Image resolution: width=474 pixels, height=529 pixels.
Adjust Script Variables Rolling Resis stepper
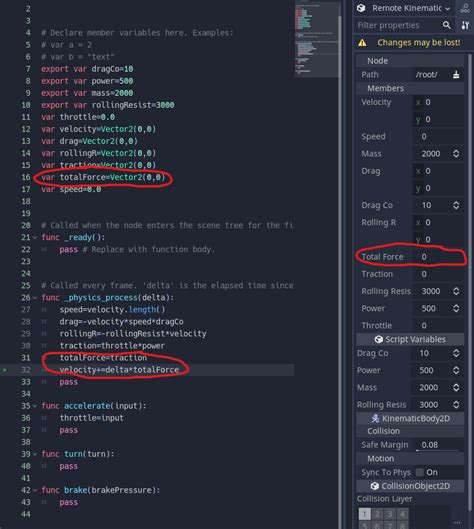[456, 405]
